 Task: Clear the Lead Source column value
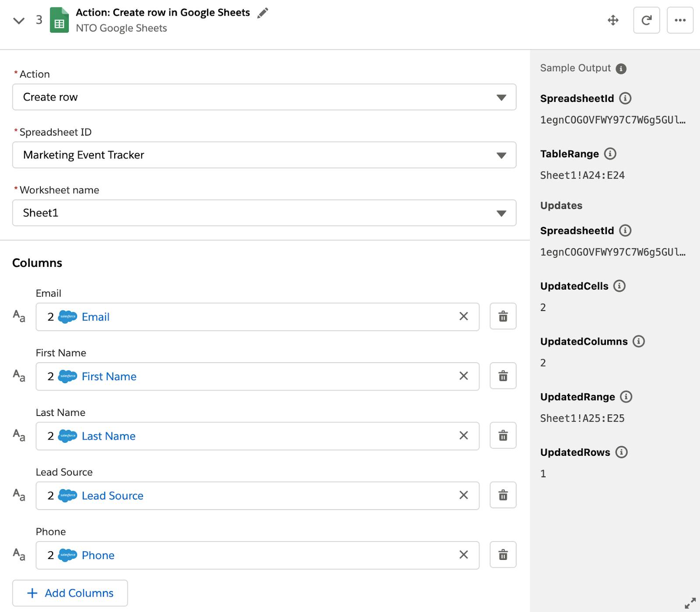pyautogui.click(x=464, y=495)
